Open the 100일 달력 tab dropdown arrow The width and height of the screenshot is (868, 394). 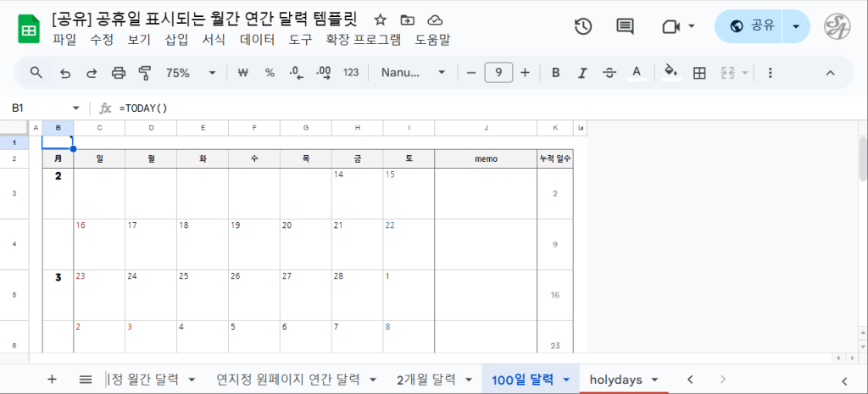click(565, 380)
